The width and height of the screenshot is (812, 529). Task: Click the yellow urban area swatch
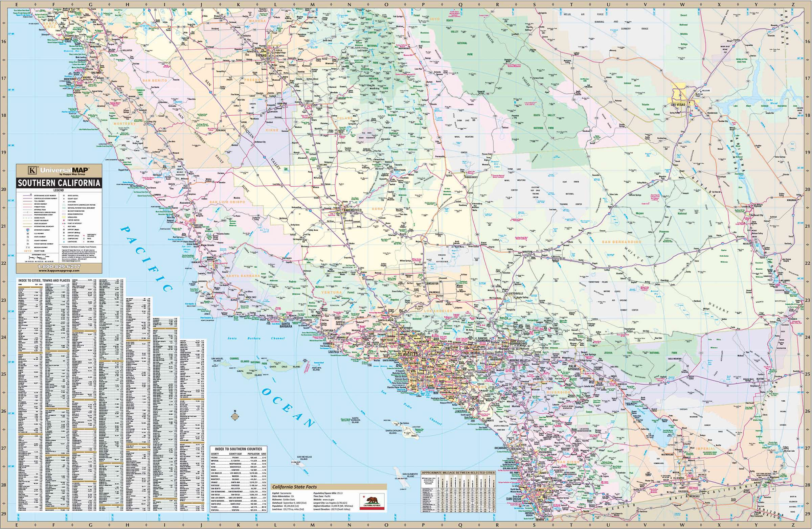pyautogui.click(x=64, y=217)
